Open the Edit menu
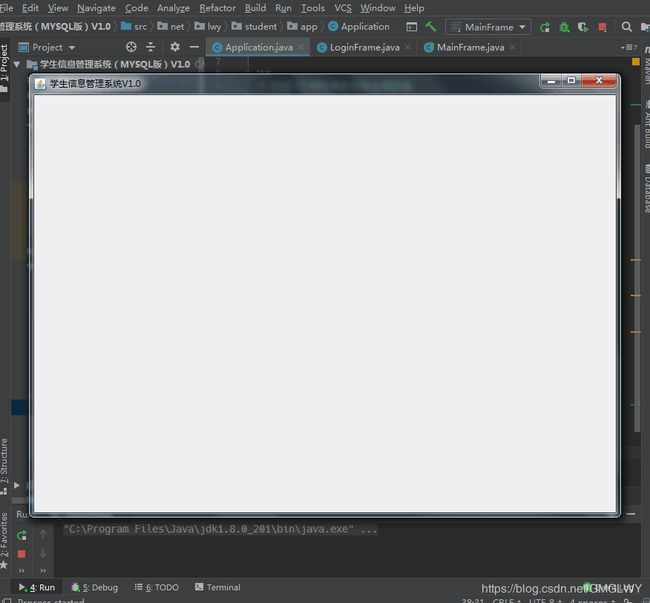650x603 pixels. (30, 8)
